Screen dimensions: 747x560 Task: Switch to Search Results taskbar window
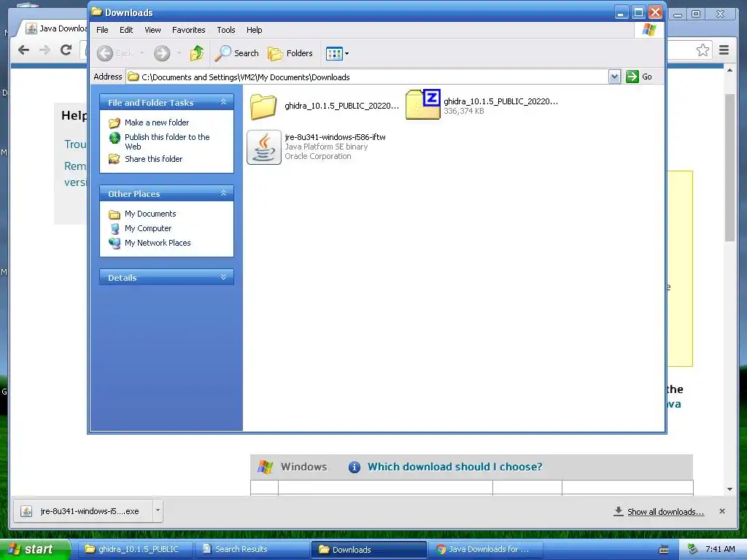(x=251, y=549)
